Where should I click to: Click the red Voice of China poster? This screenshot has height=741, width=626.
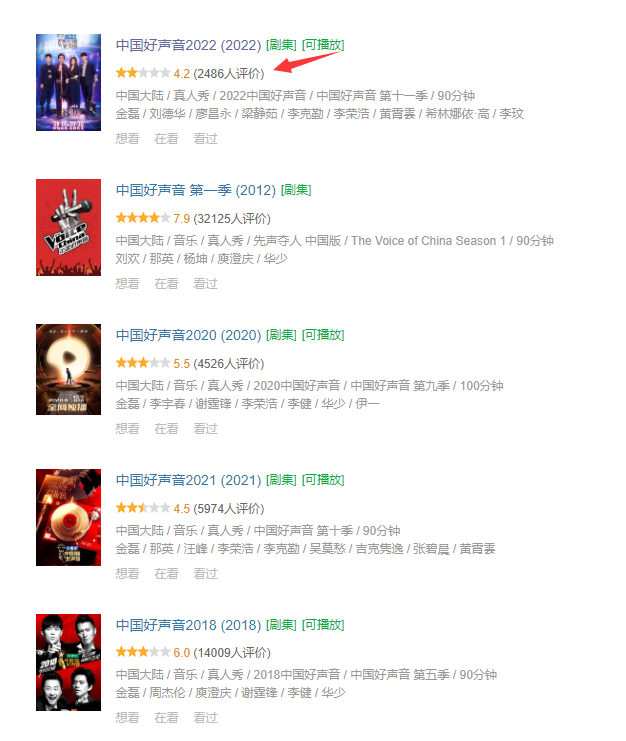click(69, 227)
